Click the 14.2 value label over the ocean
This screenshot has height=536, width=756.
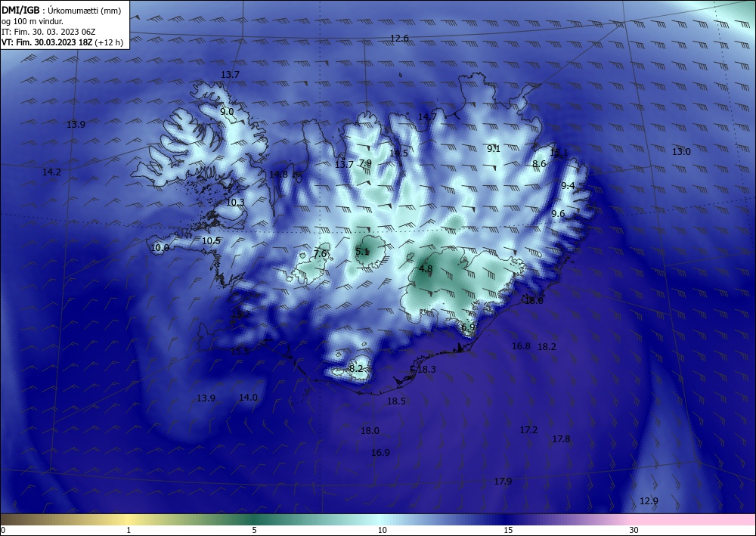[x=51, y=172]
